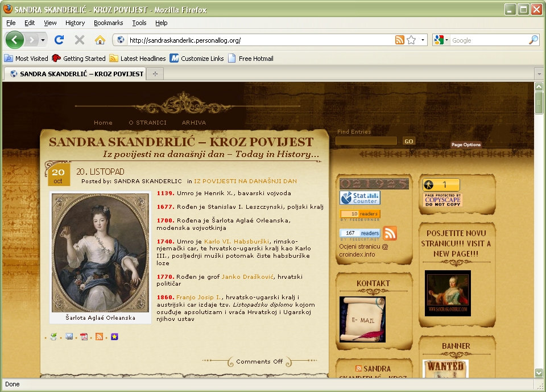Screen dimensions: 546x392
Task: Click the Forward navigation arrow
Action: 31,40
